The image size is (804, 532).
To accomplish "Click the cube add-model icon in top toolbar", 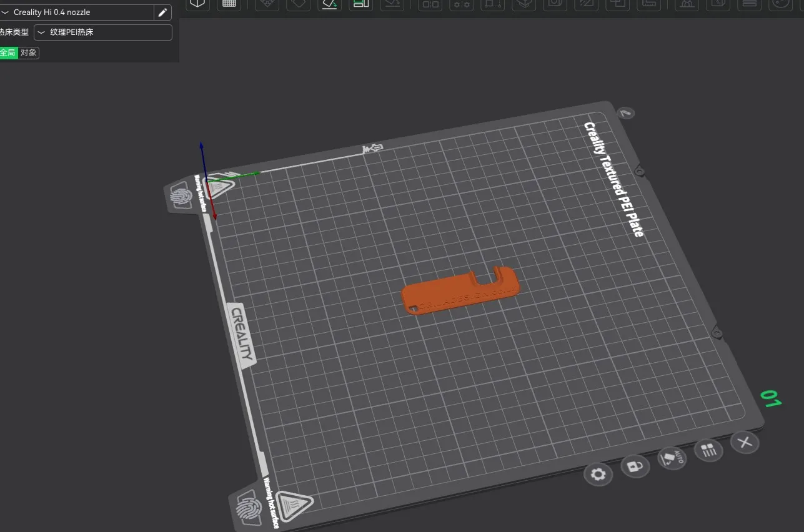I will pyautogui.click(x=197, y=4).
